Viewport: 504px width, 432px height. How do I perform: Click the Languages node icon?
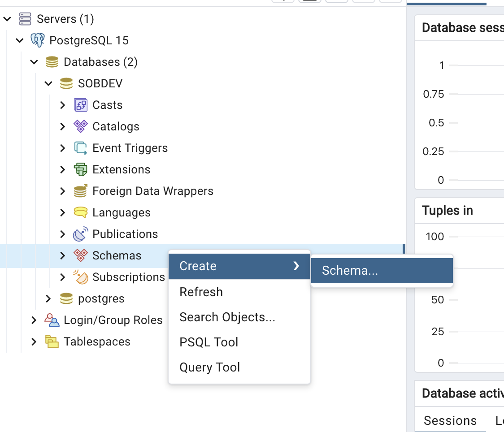[x=80, y=212]
